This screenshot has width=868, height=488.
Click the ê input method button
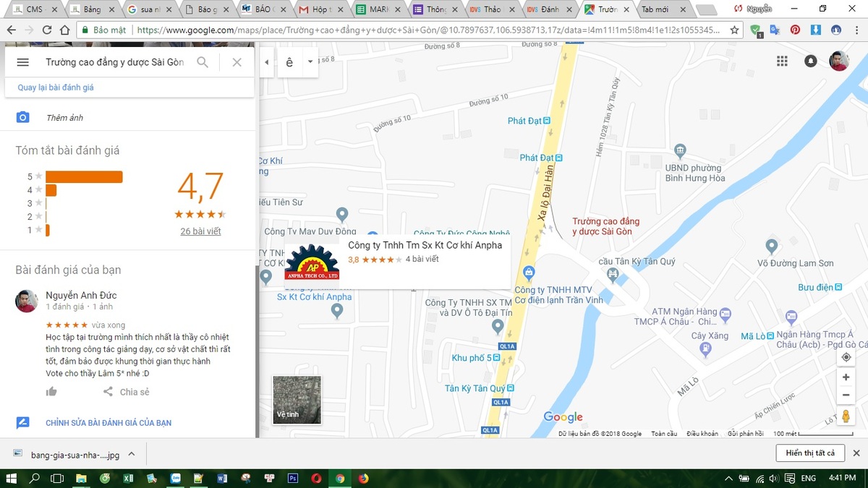click(290, 62)
